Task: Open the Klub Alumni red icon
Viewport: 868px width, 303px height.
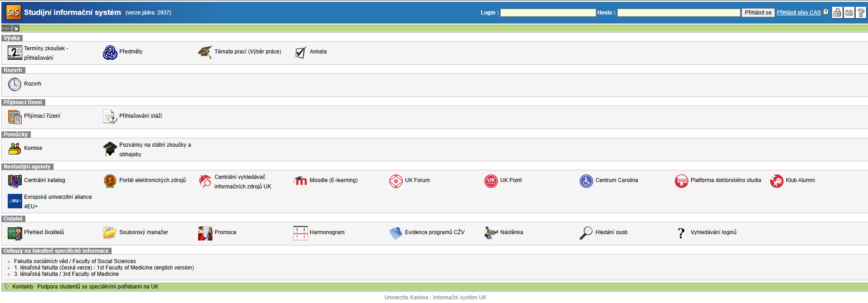Action: tap(777, 181)
